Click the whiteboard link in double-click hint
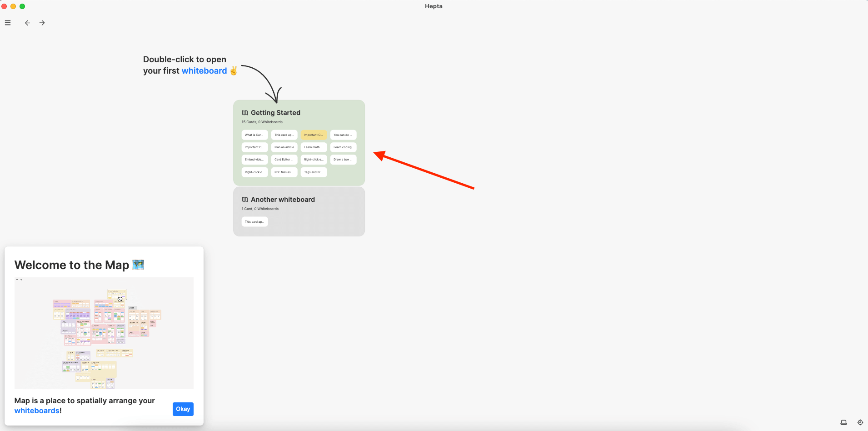This screenshot has width=868, height=431. click(204, 71)
